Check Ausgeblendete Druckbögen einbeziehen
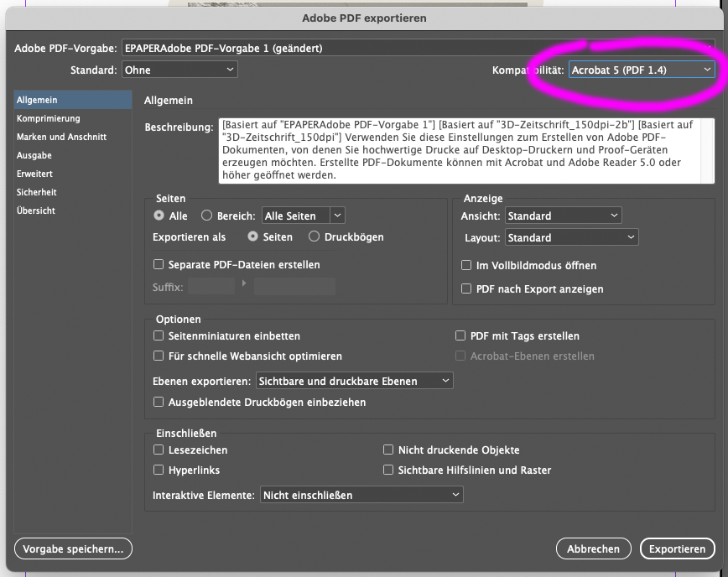Viewport: 728px width, 577px height. tap(159, 402)
